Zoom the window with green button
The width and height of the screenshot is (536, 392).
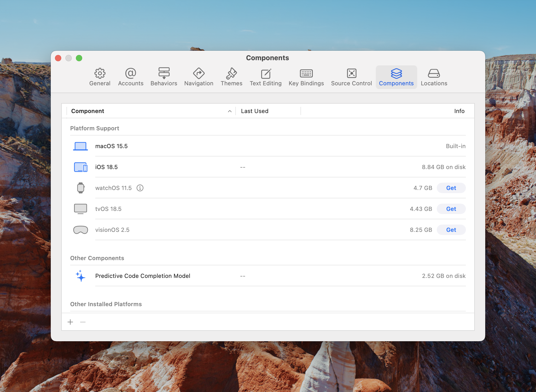(79, 58)
